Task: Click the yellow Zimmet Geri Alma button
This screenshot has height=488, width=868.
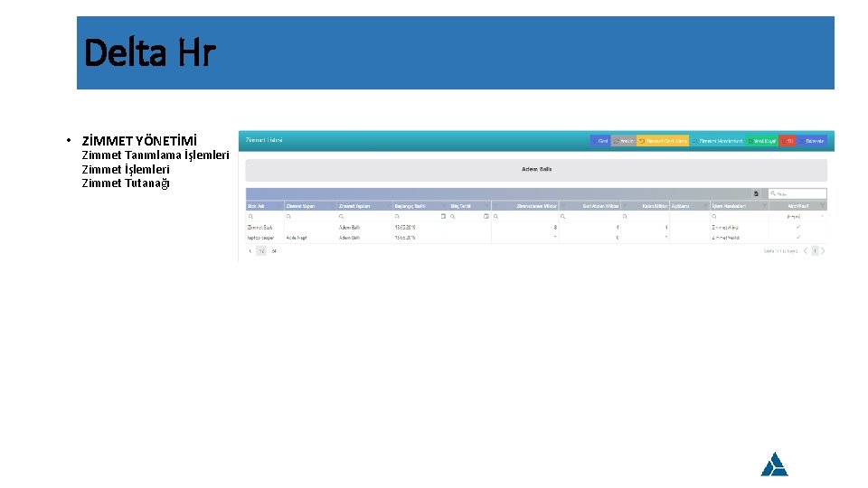Action: [663, 141]
